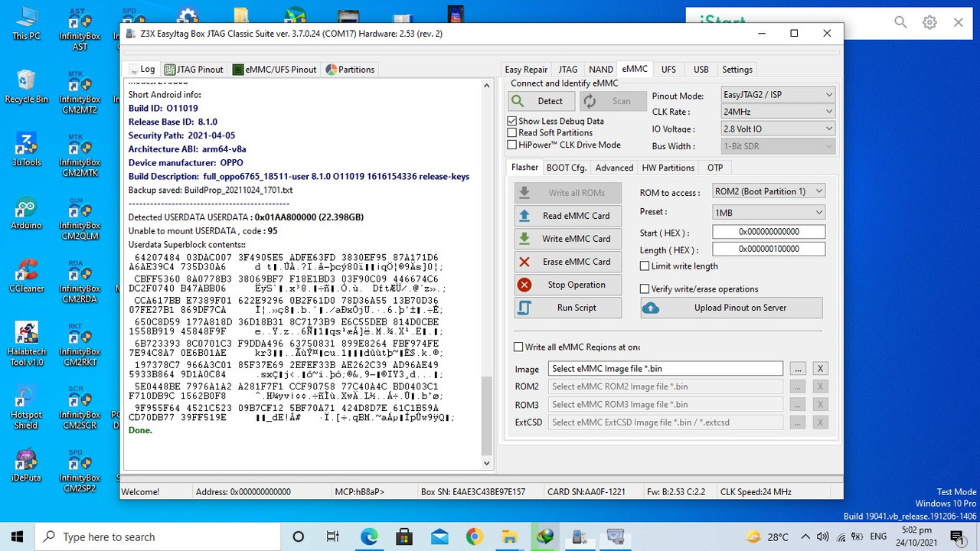Click Erase eMMC Card button
980x551 pixels.
[567, 262]
